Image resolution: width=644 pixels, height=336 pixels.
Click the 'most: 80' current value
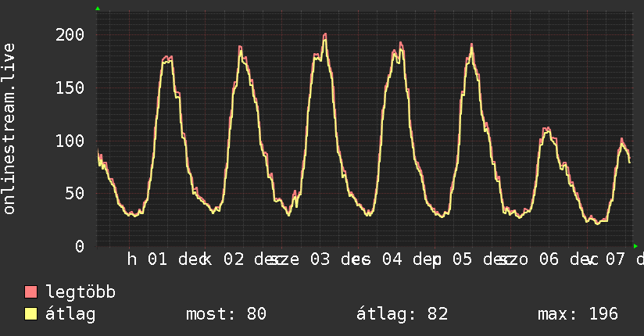pos(226,314)
